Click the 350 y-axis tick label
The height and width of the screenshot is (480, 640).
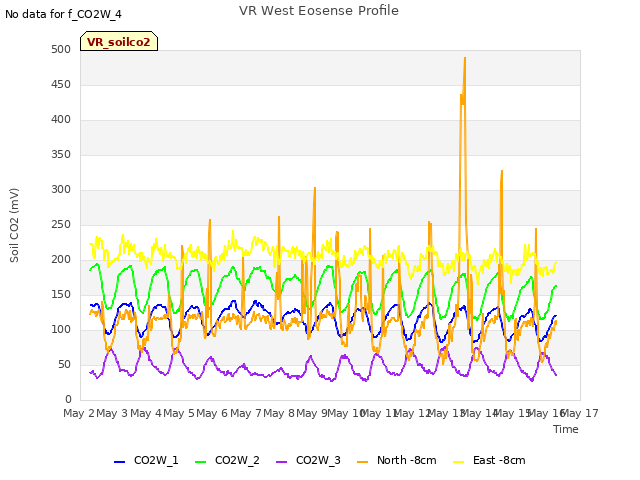(61, 155)
